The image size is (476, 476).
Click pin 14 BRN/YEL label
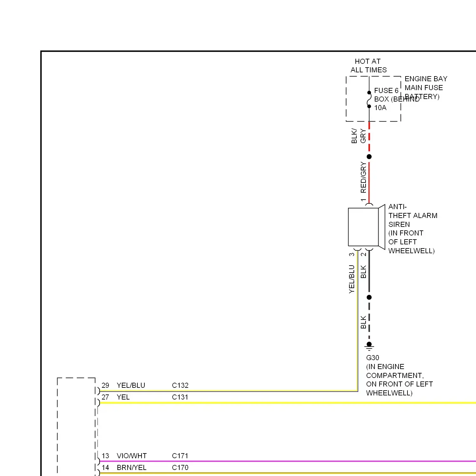(x=124, y=467)
